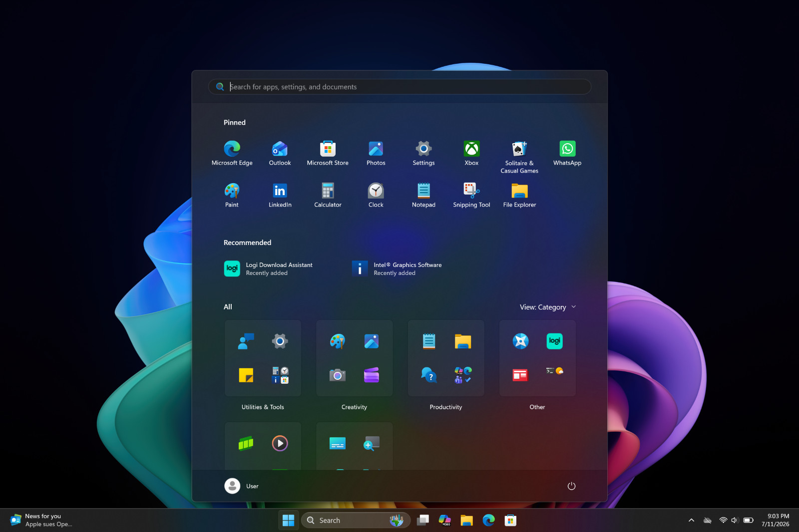Screen dimensions: 799x532
Task: Open the News for you widget
Action: [42, 520]
